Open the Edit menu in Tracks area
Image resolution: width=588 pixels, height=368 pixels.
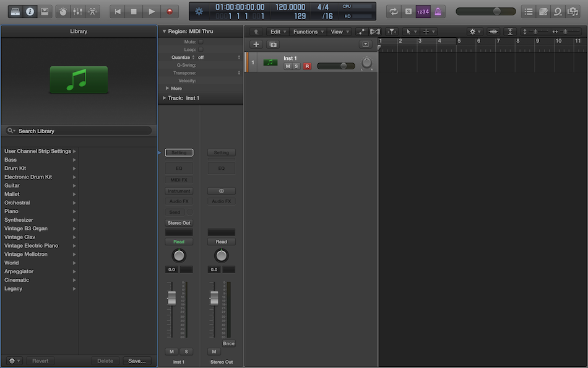tap(279, 32)
